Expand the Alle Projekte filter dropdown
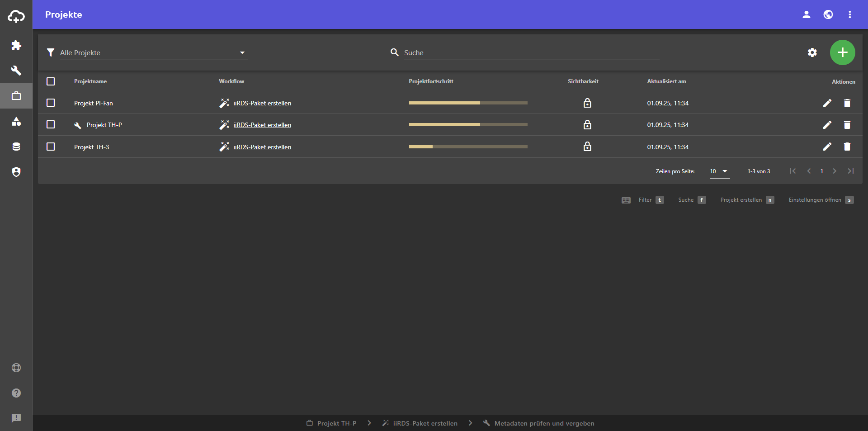The height and width of the screenshot is (431, 868). [153, 53]
